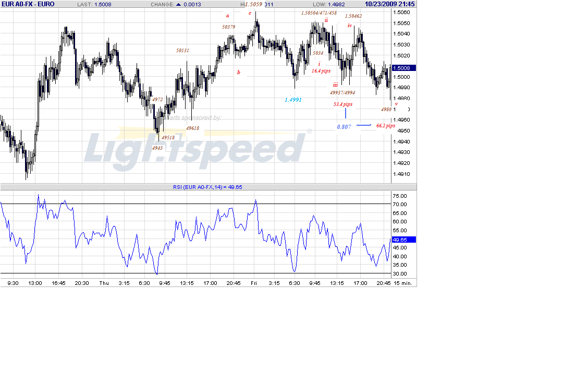
Task: Click the highlighted 49.65 RSI value marker
Action: point(403,240)
